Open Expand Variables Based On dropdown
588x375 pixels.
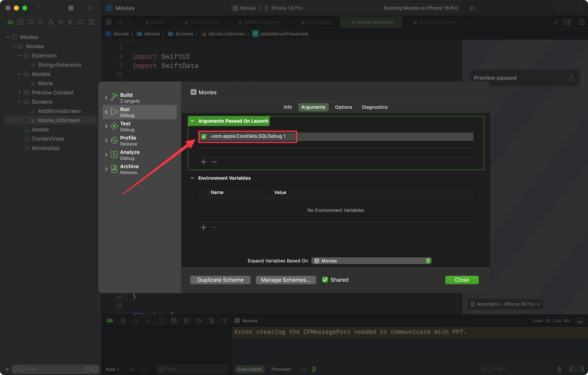click(371, 261)
